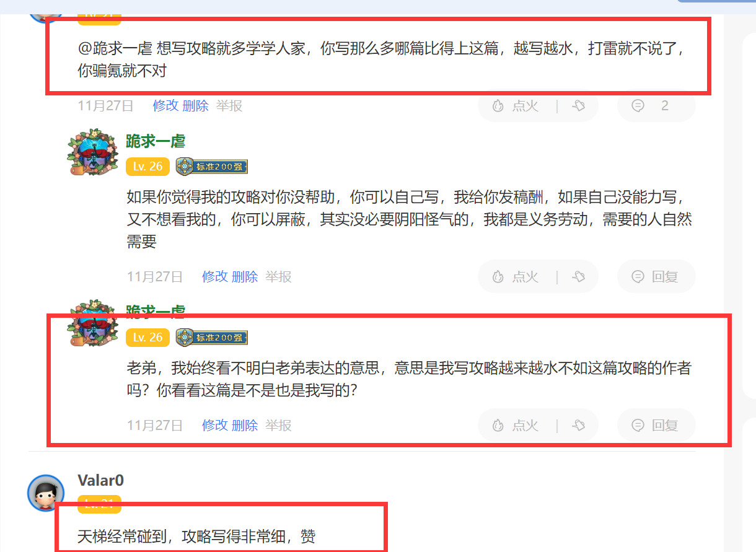Click fire icon on the 稿酬 reply
Viewport: 756px width, 552px height.
click(x=498, y=277)
